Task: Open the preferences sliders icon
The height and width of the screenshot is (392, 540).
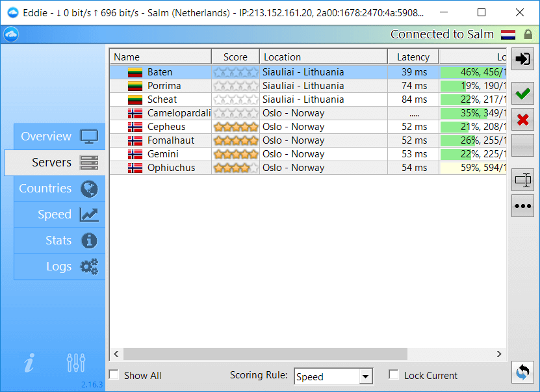Action: [x=76, y=362]
